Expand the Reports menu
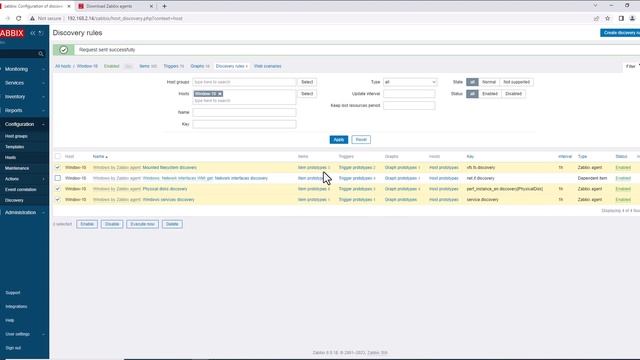 tap(24, 111)
